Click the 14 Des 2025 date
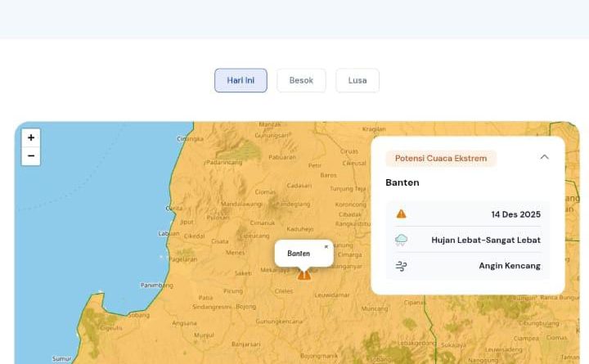The height and width of the screenshot is (364, 589). [515, 214]
